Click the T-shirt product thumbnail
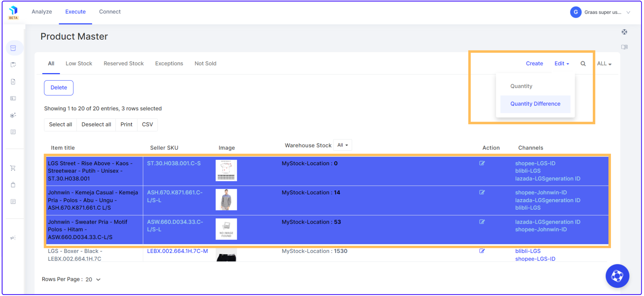This screenshot has height=296, width=644. [x=226, y=170]
